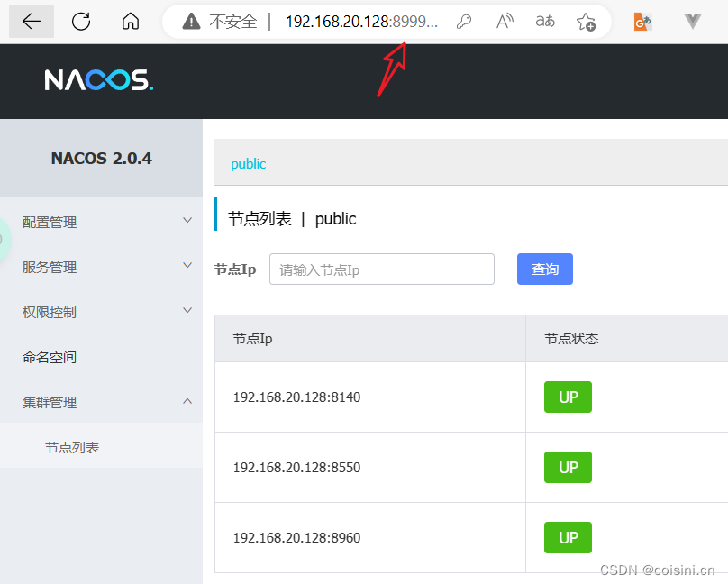The height and width of the screenshot is (584, 728).
Task: Open the translate page icon
Action: (545, 22)
